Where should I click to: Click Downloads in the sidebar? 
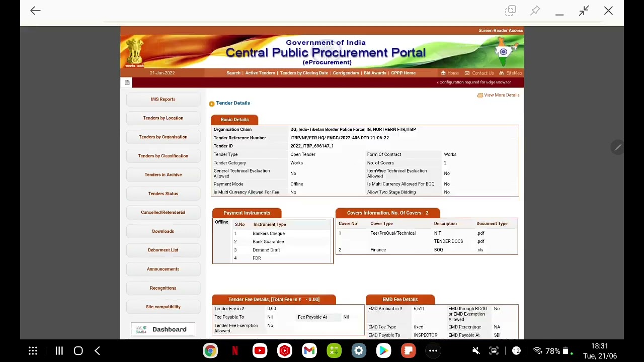pos(163,231)
